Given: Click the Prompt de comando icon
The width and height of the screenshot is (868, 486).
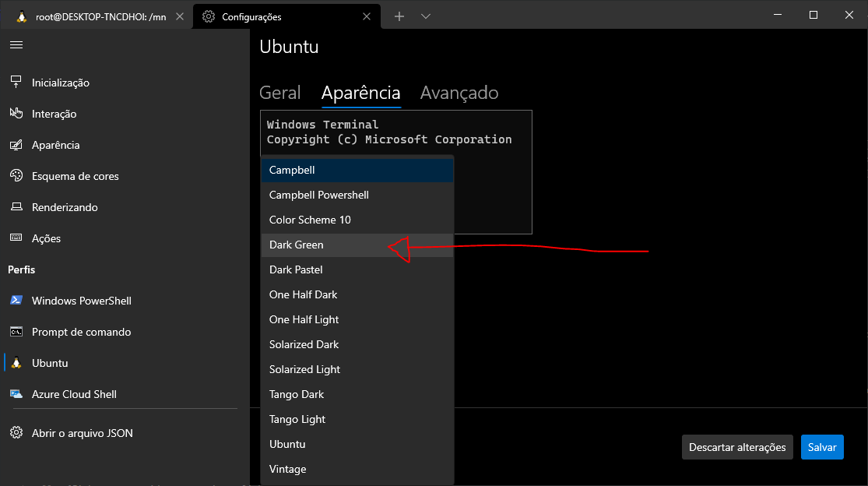Looking at the screenshot, I should pyautogui.click(x=16, y=332).
